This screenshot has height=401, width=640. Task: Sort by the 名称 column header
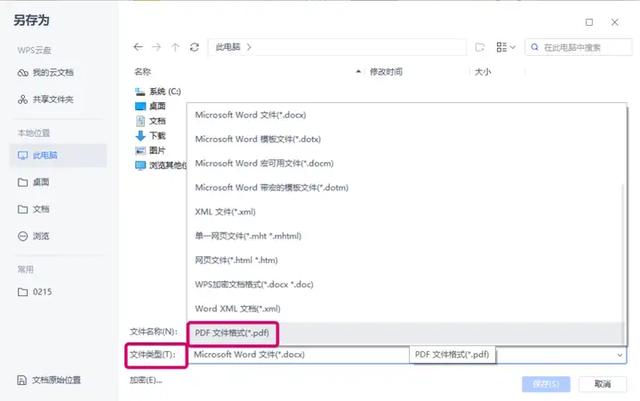pos(142,72)
